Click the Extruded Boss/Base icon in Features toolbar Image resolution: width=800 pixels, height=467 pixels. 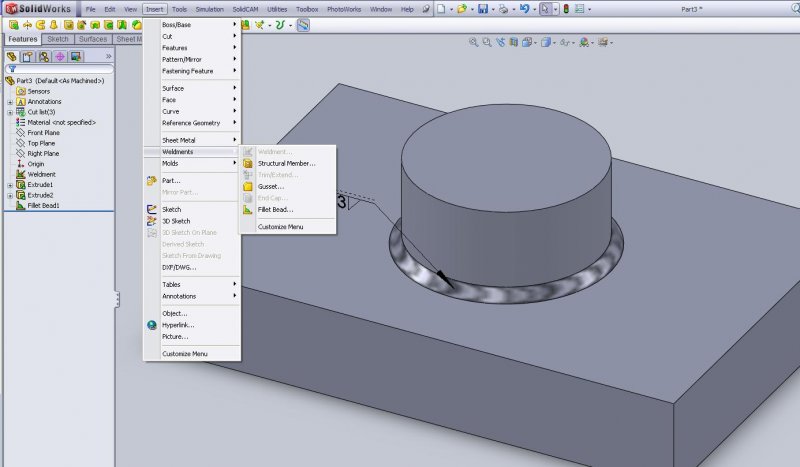14,25
